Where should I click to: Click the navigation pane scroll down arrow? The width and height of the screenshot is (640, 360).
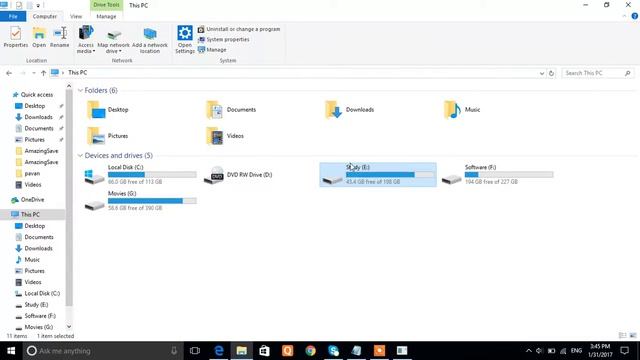click(x=69, y=327)
